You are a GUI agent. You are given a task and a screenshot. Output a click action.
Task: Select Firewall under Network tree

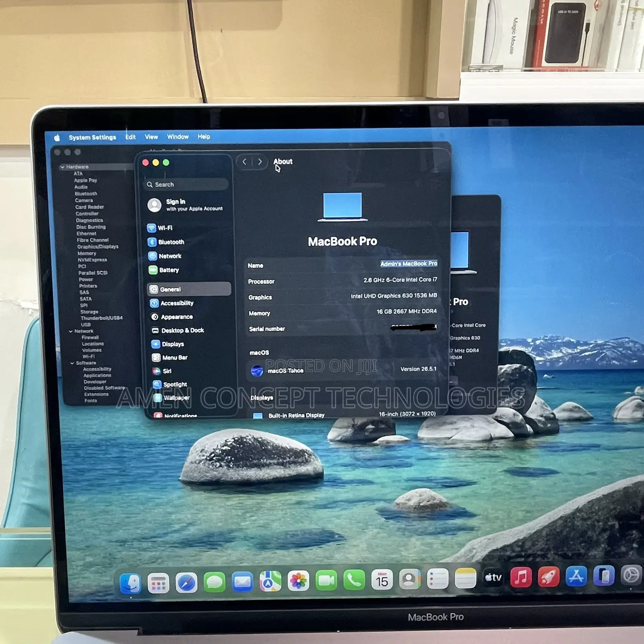[90, 338]
